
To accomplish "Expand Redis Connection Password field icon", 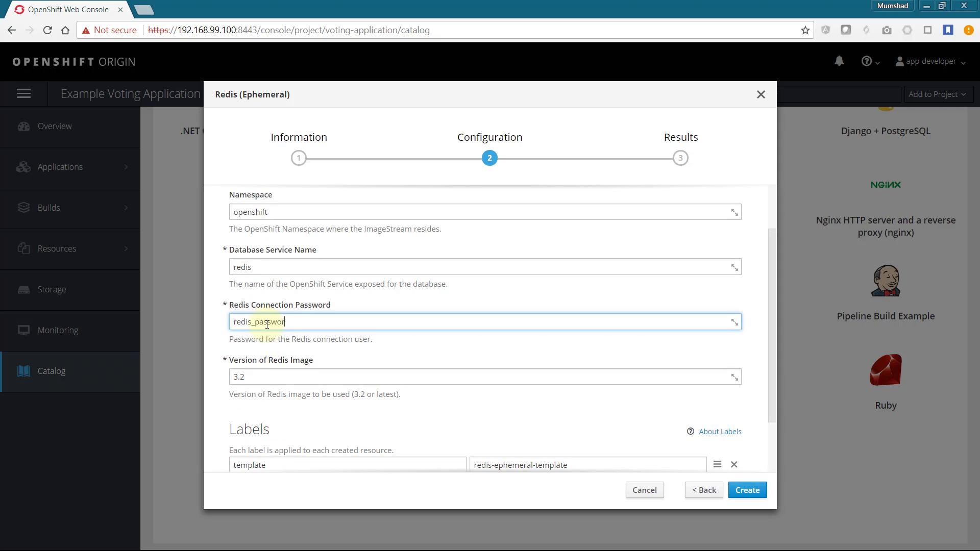I will 734,322.
